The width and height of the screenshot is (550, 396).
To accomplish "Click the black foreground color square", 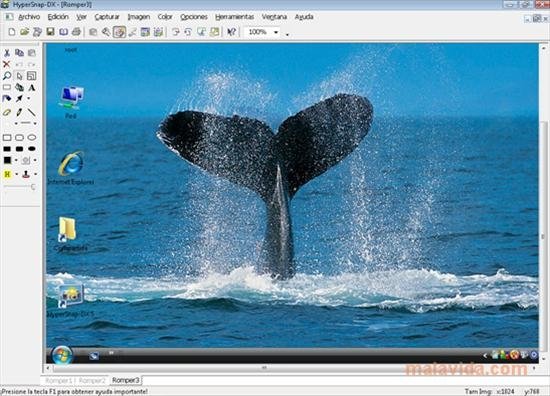I will coord(7,160).
